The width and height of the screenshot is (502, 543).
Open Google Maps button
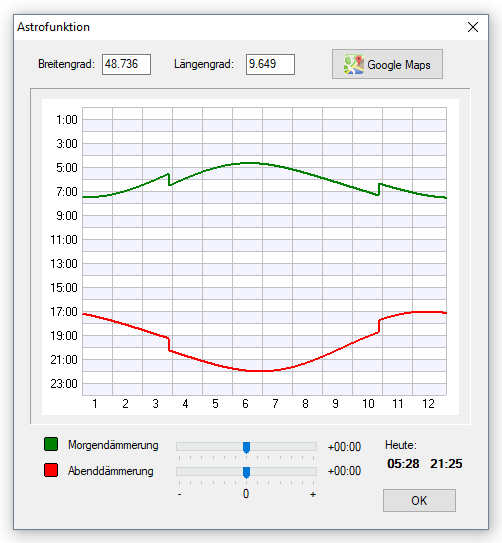point(387,64)
